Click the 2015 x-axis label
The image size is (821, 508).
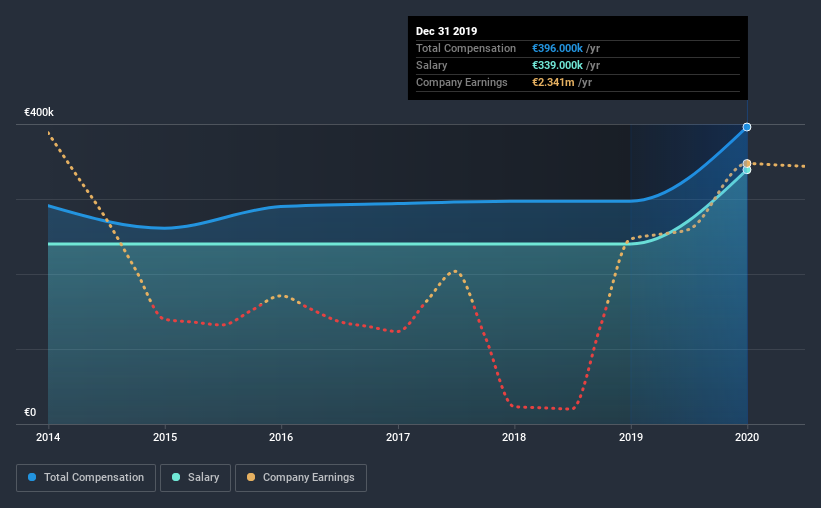(165, 437)
